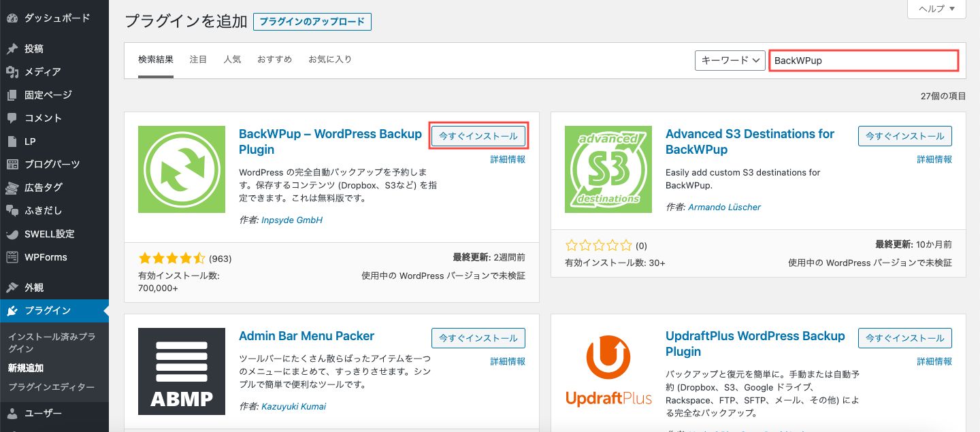Open 投稿 in the sidebar menu
Image resolution: width=980 pixels, height=432 pixels.
pos(34,49)
